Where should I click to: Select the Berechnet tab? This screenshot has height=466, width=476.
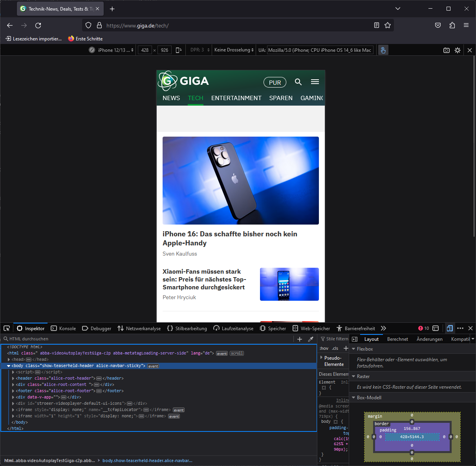(397, 339)
